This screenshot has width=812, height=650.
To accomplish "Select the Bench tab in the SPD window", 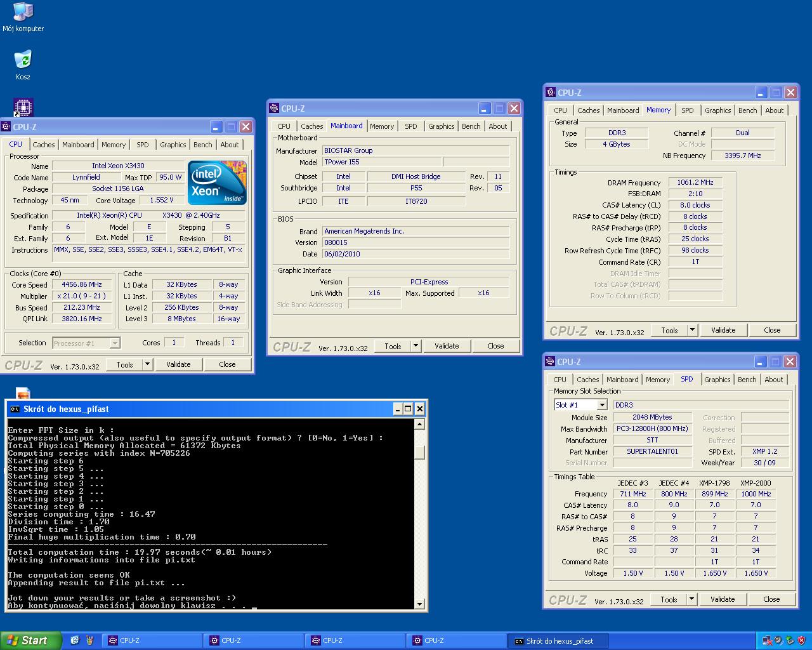I will pos(747,380).
